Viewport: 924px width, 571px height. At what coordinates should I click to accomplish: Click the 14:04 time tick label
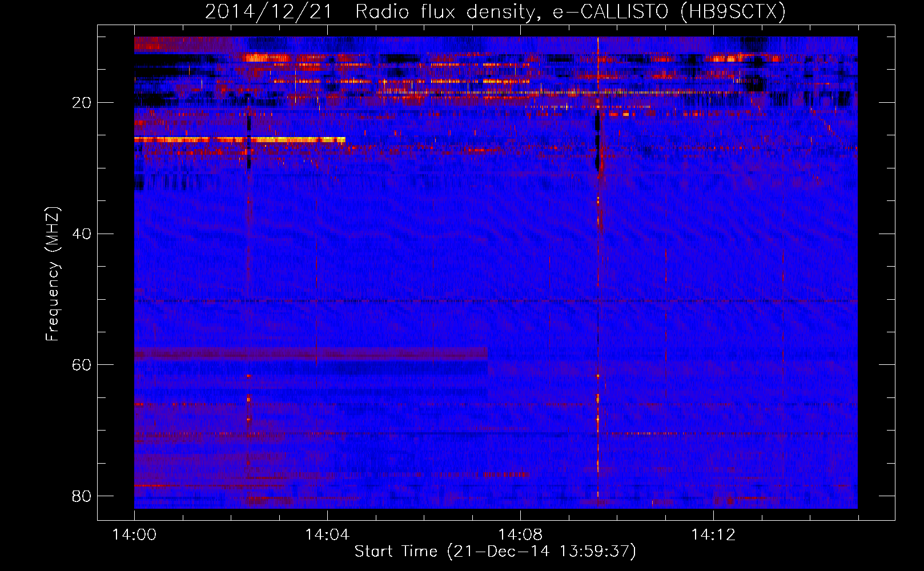(x=327, y=535)
